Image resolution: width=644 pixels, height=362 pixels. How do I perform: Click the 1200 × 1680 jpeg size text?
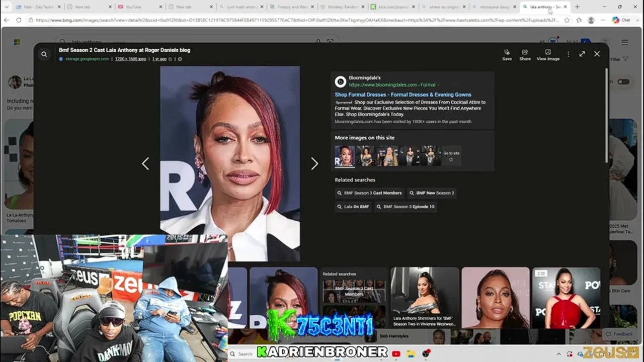pyautogui.click(x=130, y=59)
